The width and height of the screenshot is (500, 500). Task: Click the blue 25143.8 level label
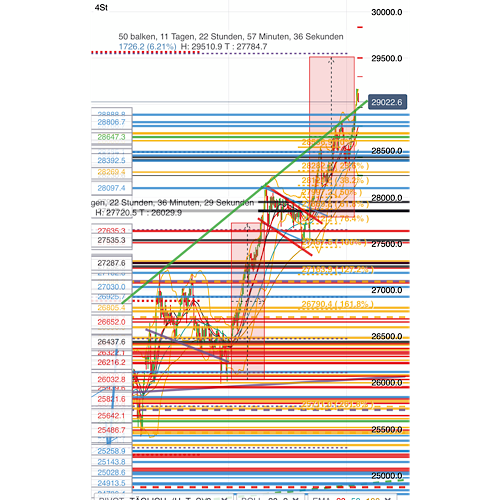[x=111, y=462]
